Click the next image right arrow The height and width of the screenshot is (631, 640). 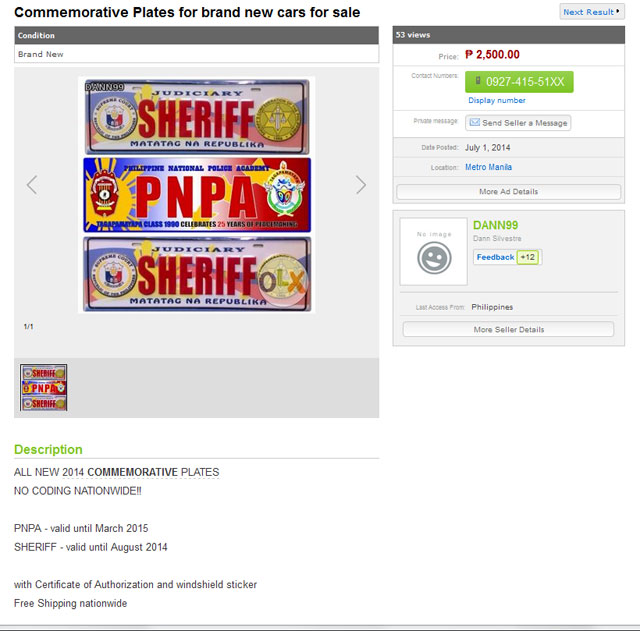tap(361, 185)
